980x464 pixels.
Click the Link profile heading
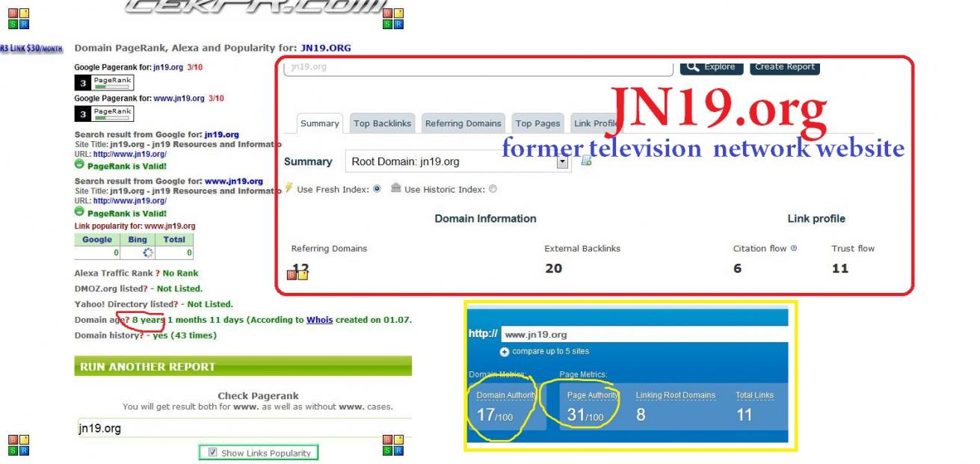coord(816,219)
